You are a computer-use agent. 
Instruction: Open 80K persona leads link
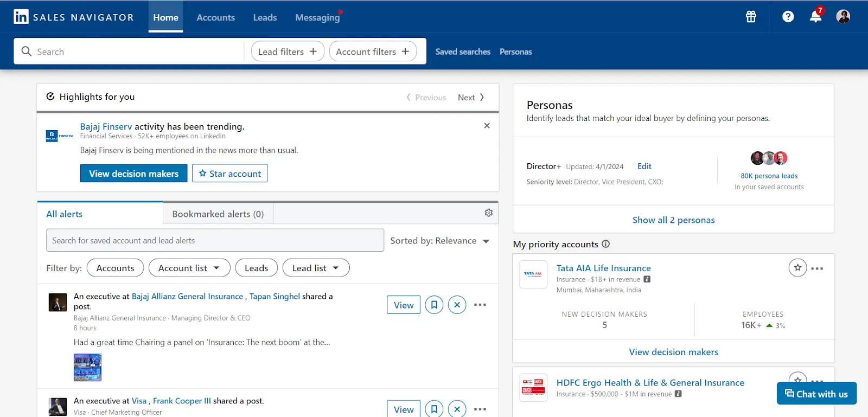point(769,176)
